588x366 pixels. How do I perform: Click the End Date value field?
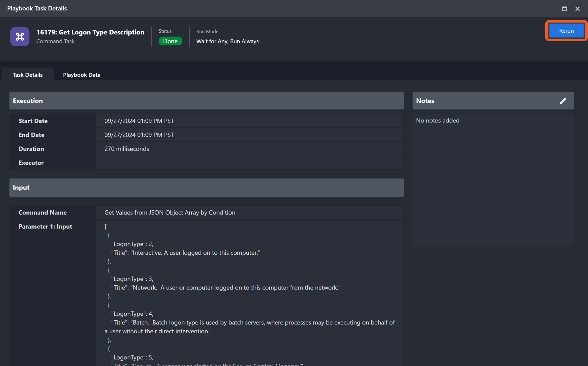pos(139,135)
